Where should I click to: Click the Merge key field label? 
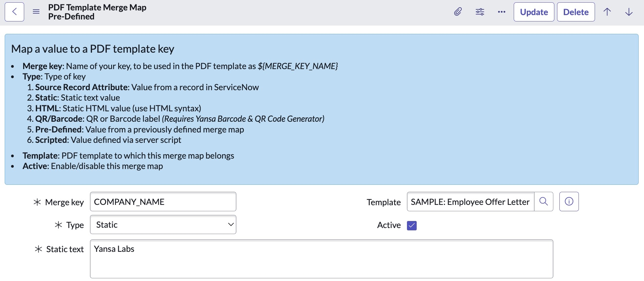tap(64, 202)
